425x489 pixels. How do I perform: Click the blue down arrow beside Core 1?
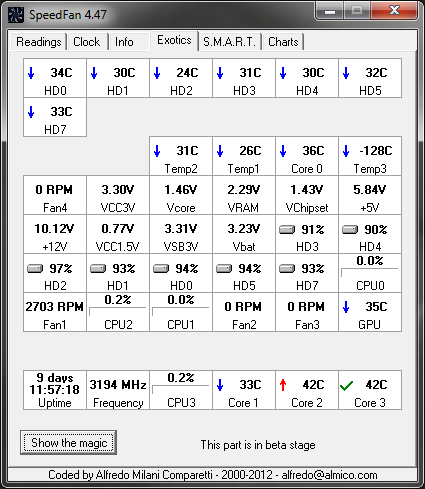click(x=220, y=385)
